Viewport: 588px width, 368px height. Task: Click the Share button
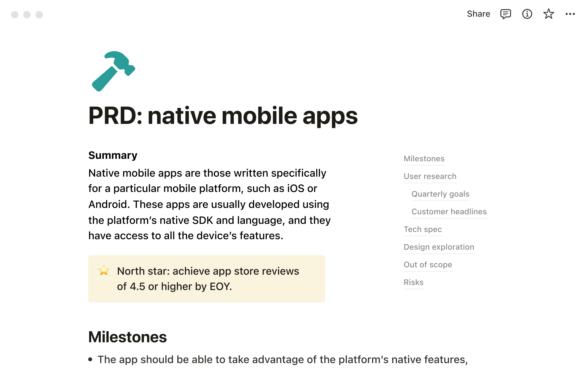[478, 14]
